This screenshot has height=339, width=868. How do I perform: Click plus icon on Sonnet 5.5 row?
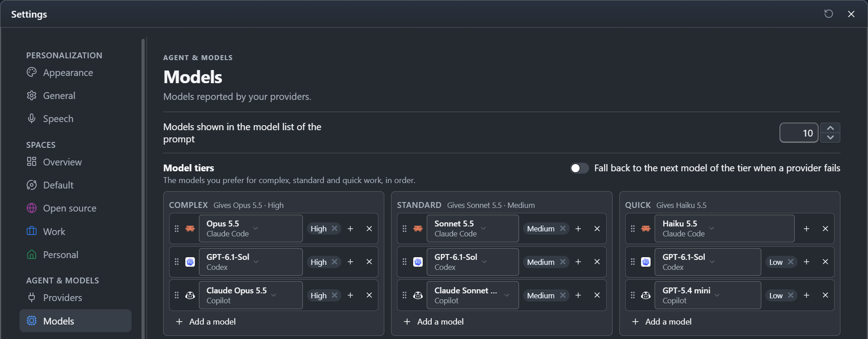578,229
